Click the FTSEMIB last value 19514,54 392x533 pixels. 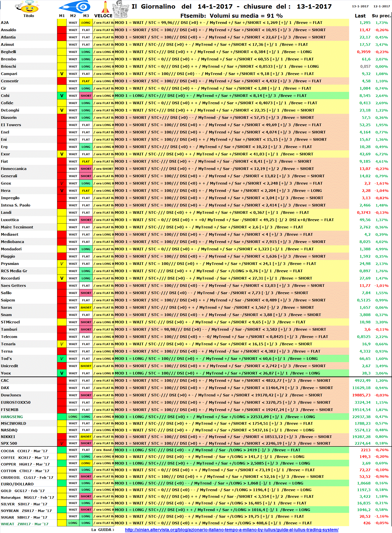coord(361,410)
